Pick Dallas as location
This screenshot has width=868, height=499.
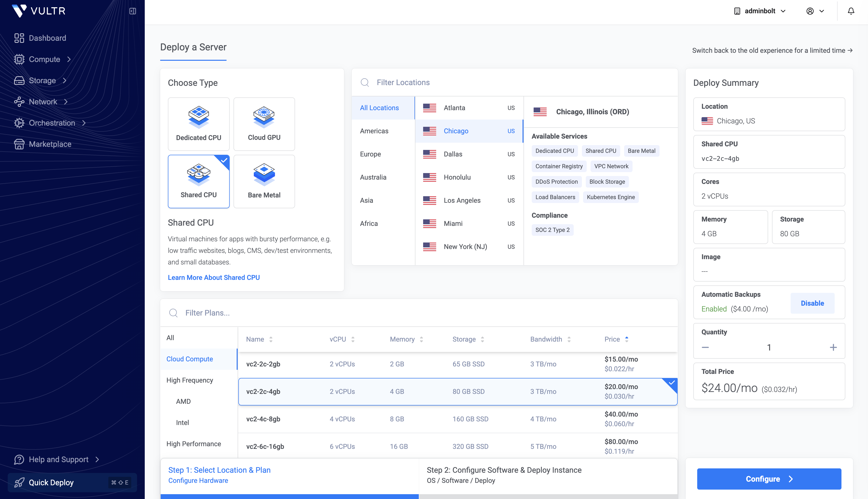point(469,154)
